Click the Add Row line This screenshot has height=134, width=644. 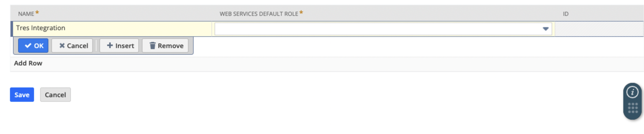pyautogui.click(x=28, y=63)
